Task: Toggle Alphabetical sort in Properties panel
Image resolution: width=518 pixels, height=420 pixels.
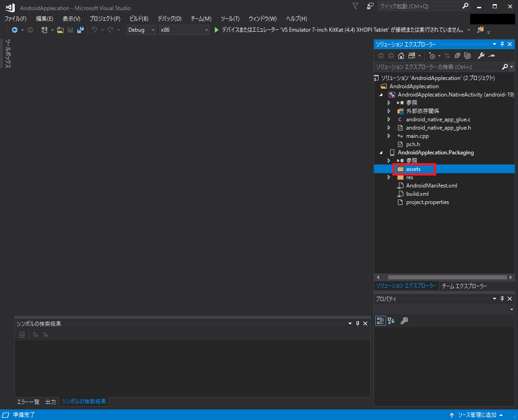Action: [391, 321]
